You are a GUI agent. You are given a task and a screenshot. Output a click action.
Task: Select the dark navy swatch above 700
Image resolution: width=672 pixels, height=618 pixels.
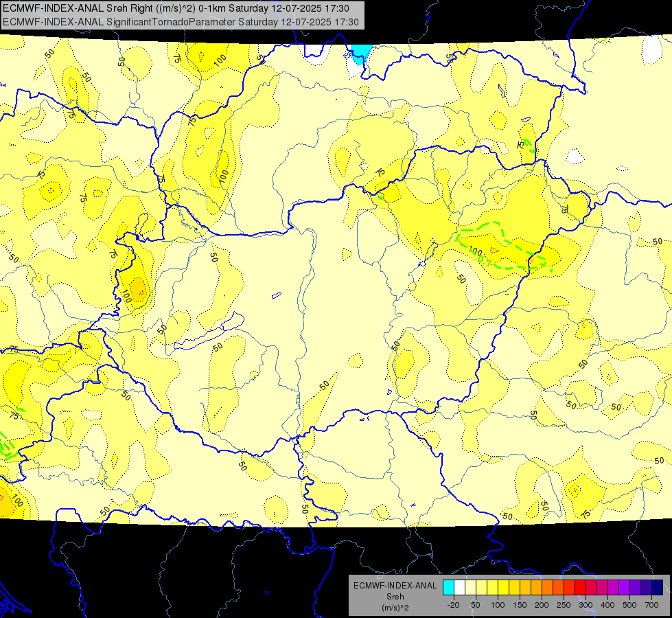(x=658, y=587)
